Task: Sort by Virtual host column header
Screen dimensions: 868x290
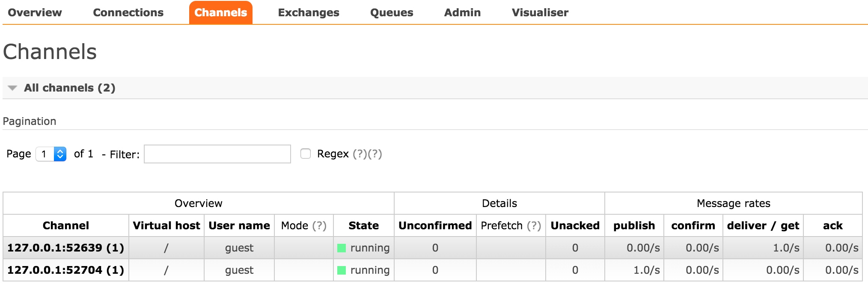Action: [x=166, y=225]
